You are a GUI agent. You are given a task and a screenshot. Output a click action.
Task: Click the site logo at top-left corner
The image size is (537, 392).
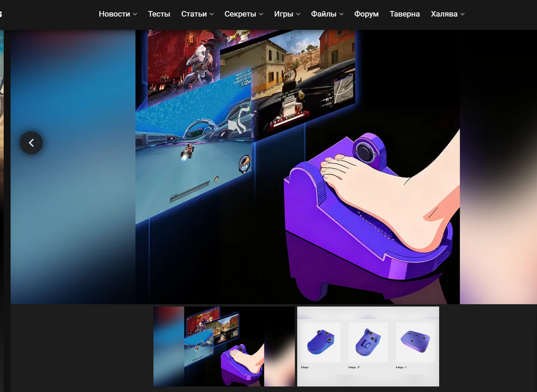click(x=1, y=14)
